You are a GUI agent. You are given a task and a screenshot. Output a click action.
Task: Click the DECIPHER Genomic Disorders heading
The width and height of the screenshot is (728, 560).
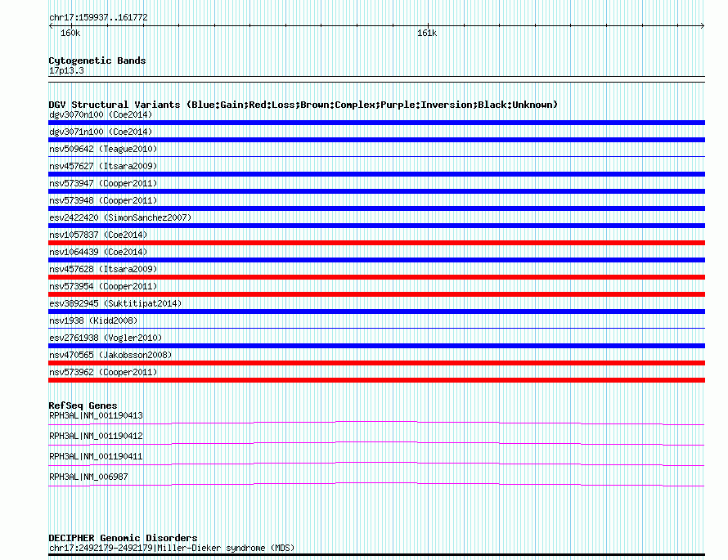point(123,538)
